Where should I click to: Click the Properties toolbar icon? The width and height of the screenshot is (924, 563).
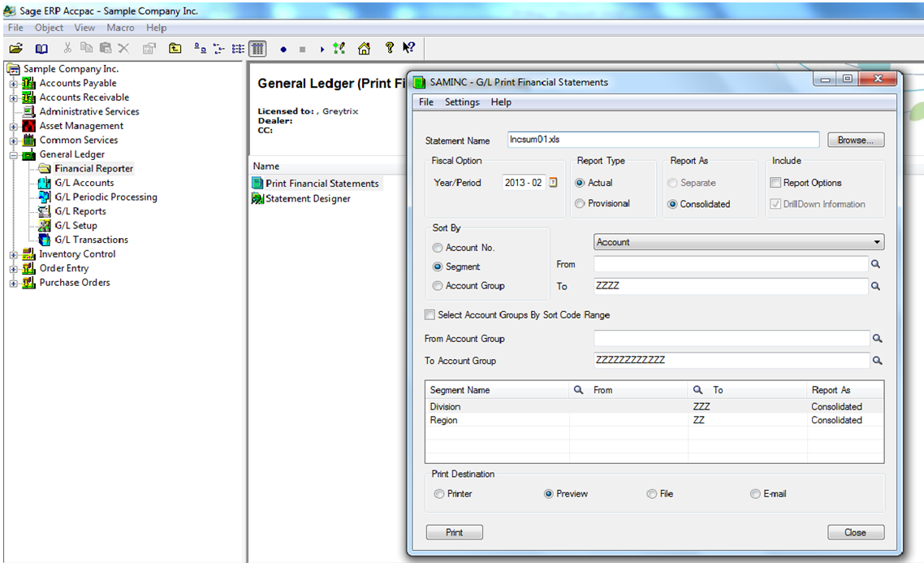click(149, 49)
